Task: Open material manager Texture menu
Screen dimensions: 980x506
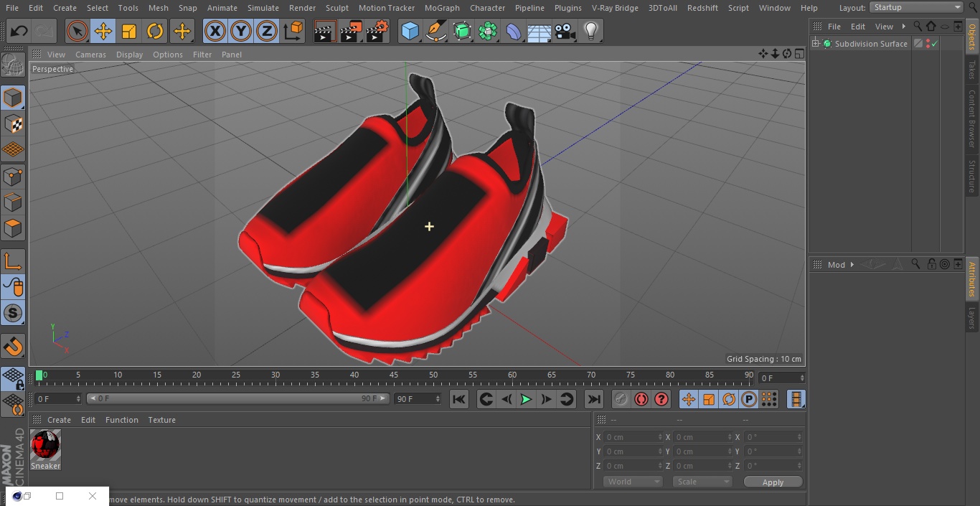Action: pyautogui.click(x=161, y=420)
